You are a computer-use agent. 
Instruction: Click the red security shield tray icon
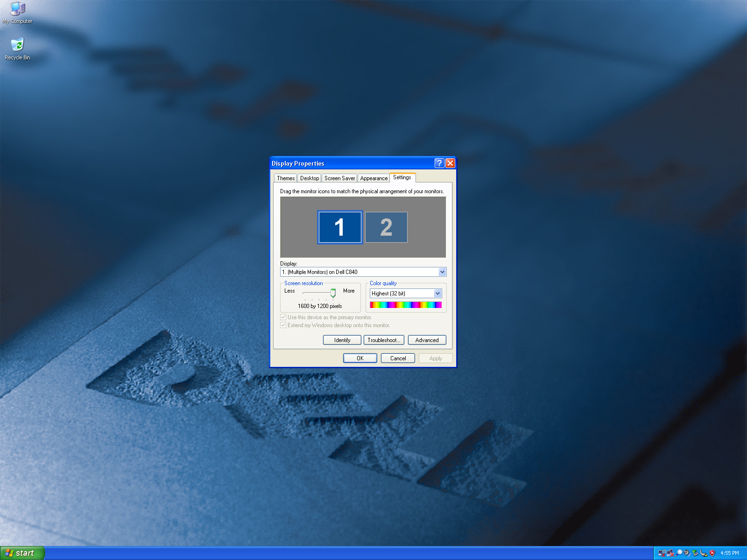(x=712, y=553)
